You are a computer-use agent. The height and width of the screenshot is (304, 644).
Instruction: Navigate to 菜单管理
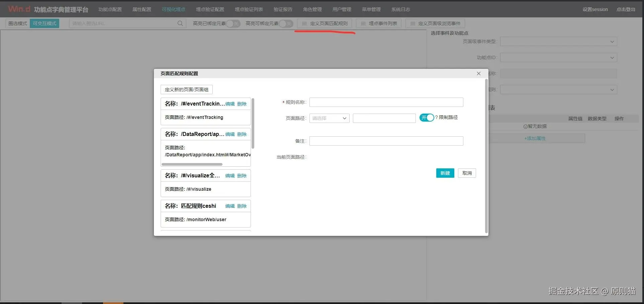371,9
